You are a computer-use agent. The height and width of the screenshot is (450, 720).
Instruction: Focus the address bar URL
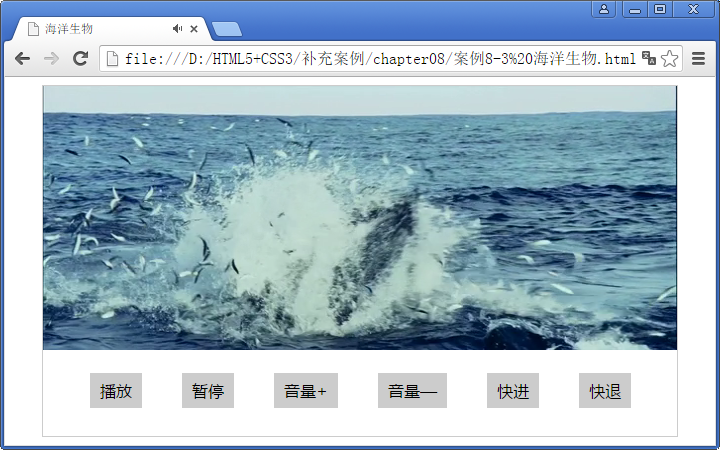click(x=380, y=59)
